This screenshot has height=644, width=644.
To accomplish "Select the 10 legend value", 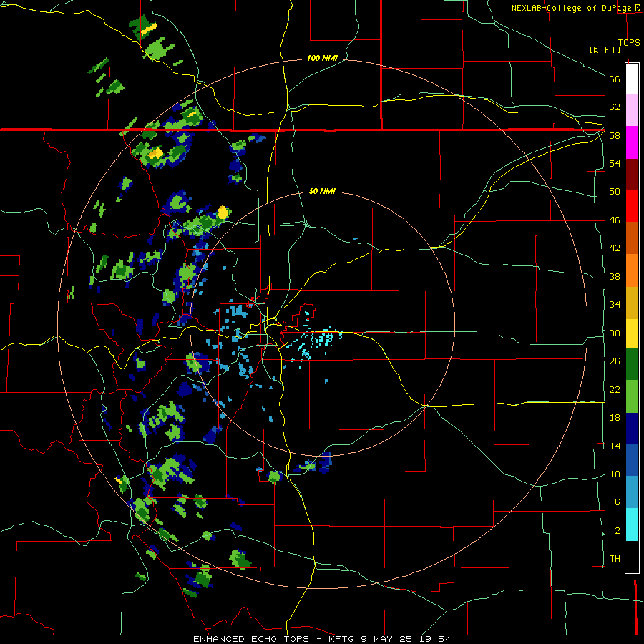I will pos(615,474).
